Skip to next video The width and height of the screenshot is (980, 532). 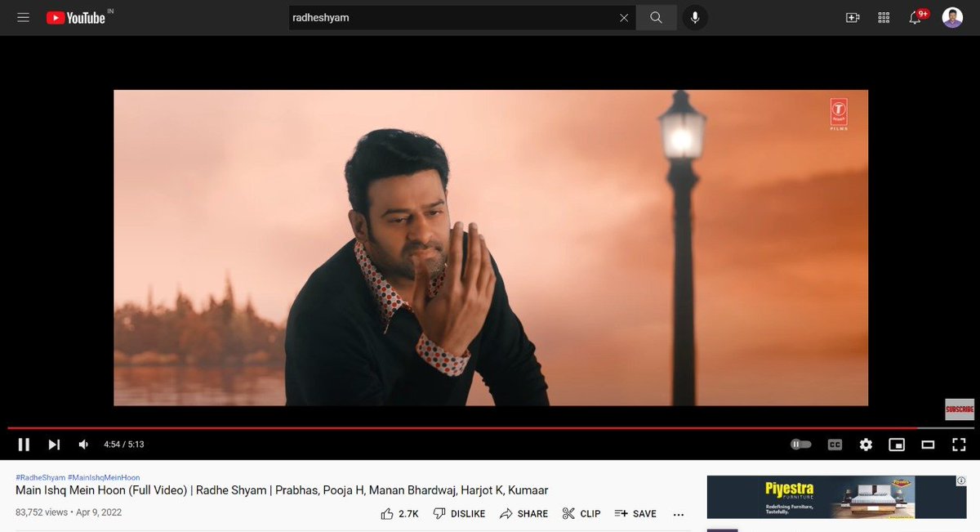coord(54,445)
